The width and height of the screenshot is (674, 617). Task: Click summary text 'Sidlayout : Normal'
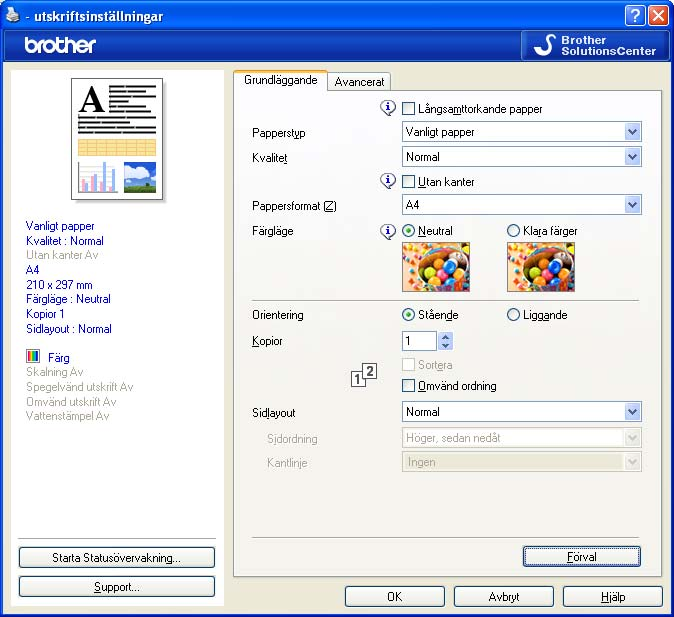69,329
